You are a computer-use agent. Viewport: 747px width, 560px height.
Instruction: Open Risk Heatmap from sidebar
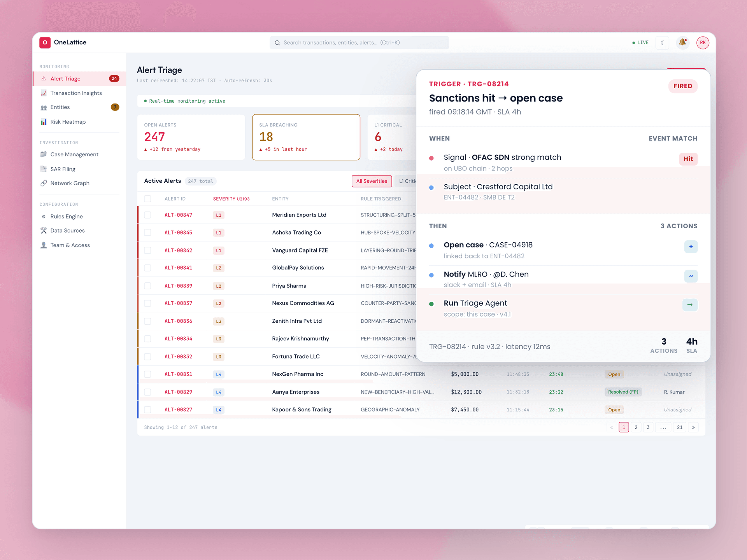coord(68,122)
